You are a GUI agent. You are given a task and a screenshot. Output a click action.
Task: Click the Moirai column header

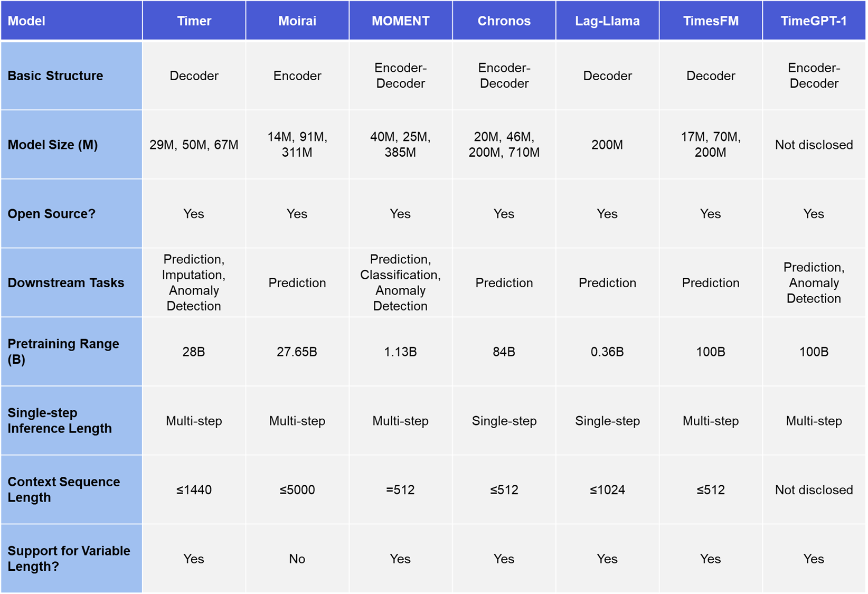[x=297, y=20]
